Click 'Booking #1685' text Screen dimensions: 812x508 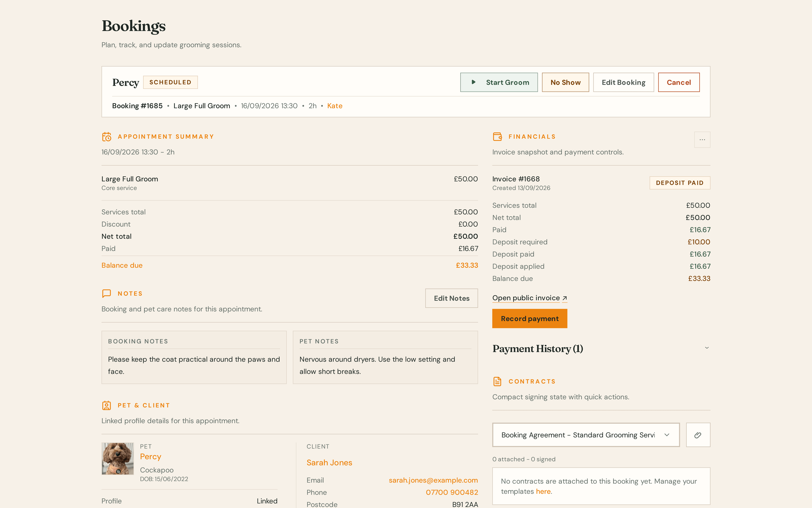[137, 106]
